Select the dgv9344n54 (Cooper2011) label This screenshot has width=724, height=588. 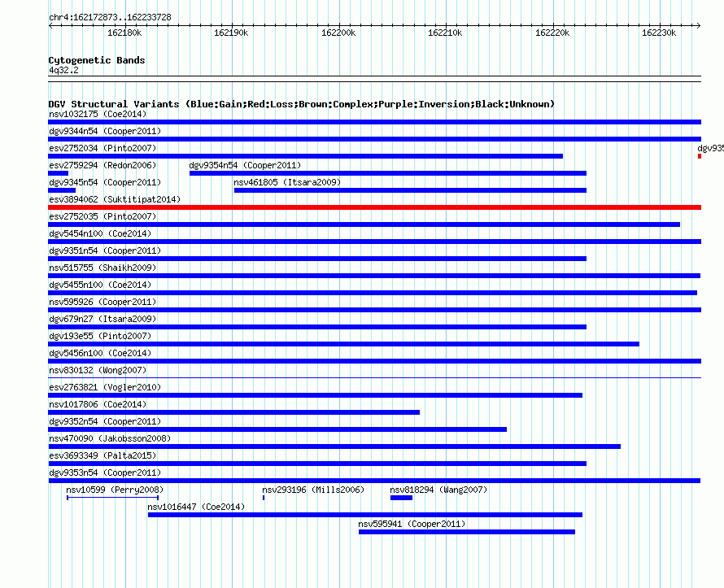click(105, 131)
